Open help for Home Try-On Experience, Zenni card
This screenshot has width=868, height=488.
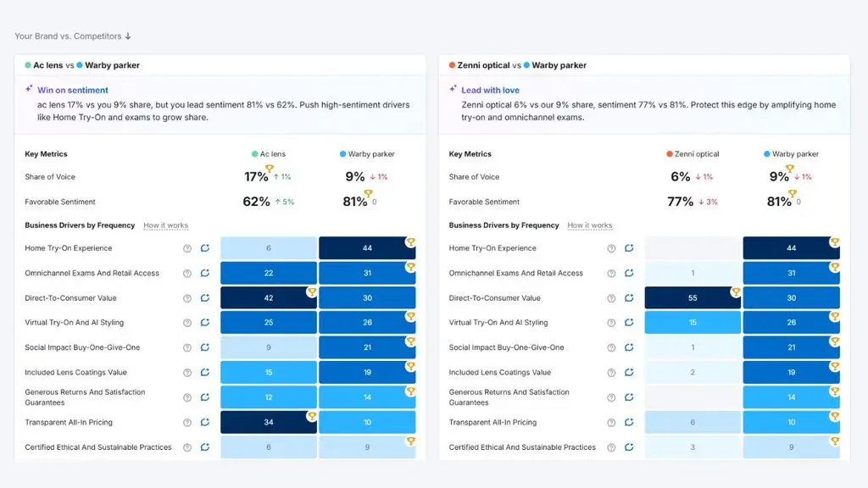pos(611,248)
